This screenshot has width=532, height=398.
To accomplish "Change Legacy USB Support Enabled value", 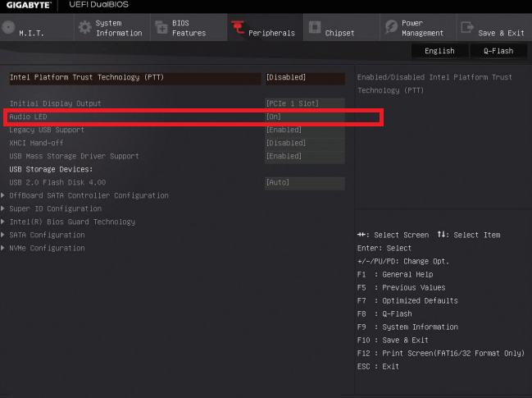I will click(x=305, y=130).
